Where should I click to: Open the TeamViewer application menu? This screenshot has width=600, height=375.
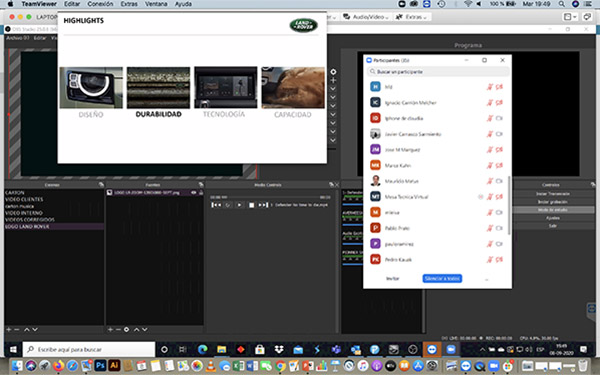39,4
